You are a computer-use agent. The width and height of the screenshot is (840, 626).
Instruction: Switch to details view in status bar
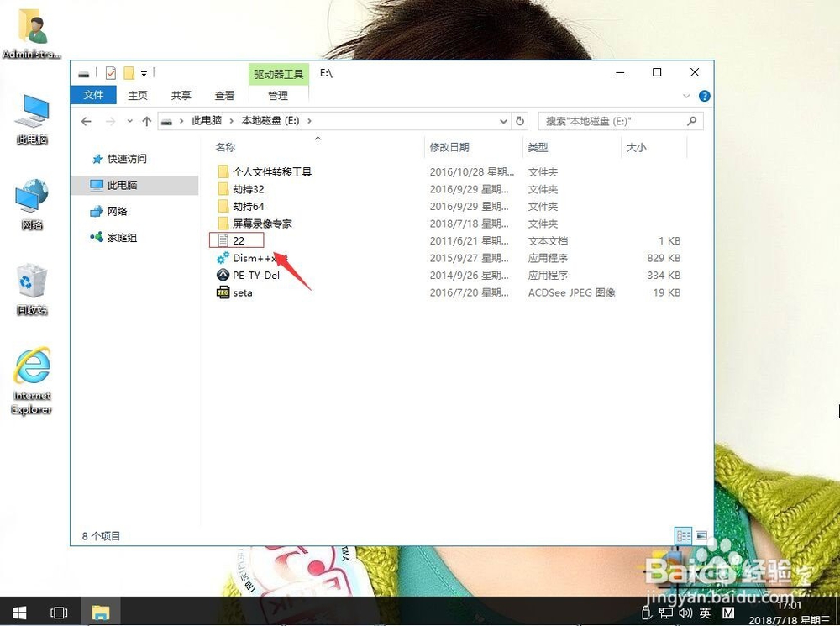pyautogui.click(x=684, y=535)
